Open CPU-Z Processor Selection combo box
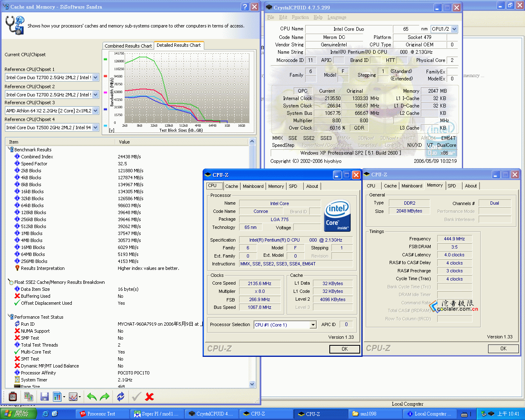Viewport: 525px width, 420px height. [313, 325]
